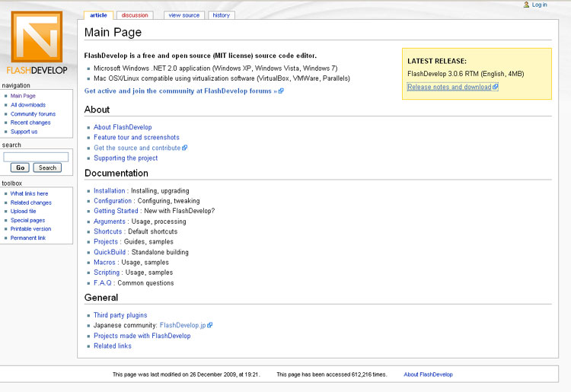Open the About FlashDevelop article link

[123, 127]
